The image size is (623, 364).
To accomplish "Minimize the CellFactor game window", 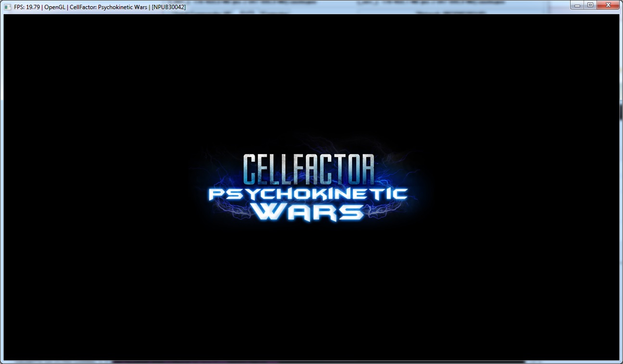I will pos(577,5).
